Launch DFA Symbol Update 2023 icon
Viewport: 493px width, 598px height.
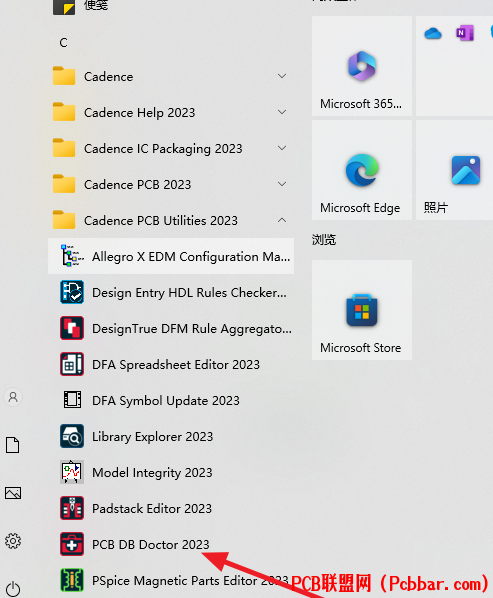coord(72,400)
